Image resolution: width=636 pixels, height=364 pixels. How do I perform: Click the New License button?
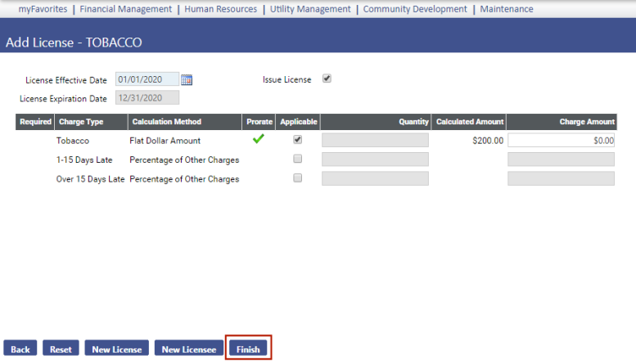coord(116,349)
